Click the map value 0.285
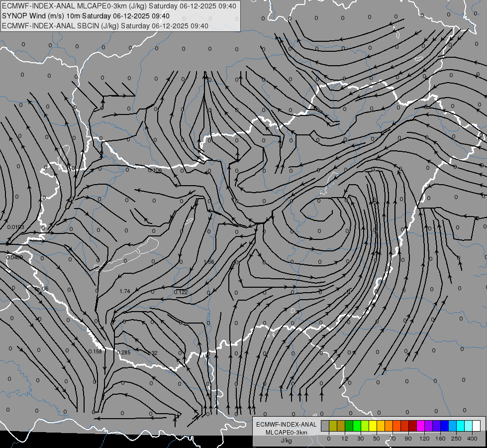 (x=123, y=352)
